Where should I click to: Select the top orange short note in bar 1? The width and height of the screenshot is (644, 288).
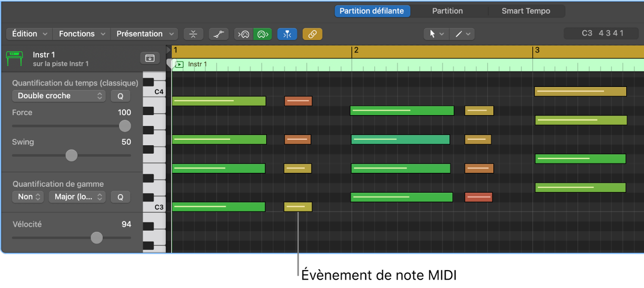(298, 101)
